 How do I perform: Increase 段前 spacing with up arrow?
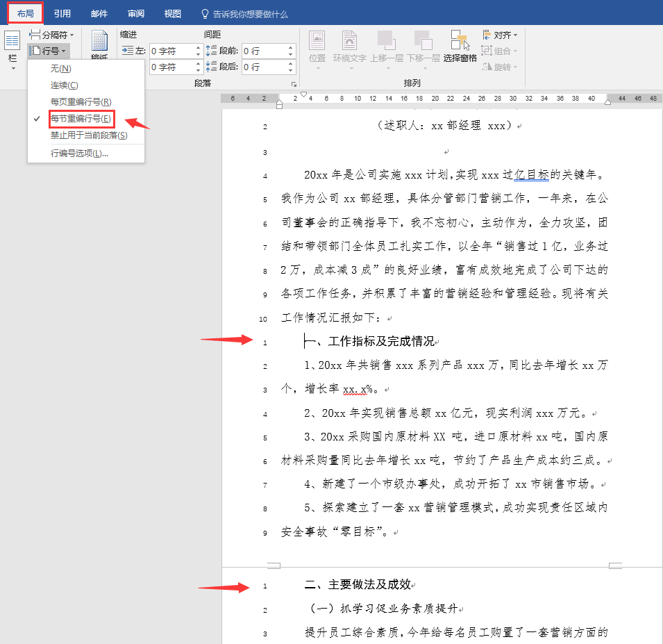[290, 48]
